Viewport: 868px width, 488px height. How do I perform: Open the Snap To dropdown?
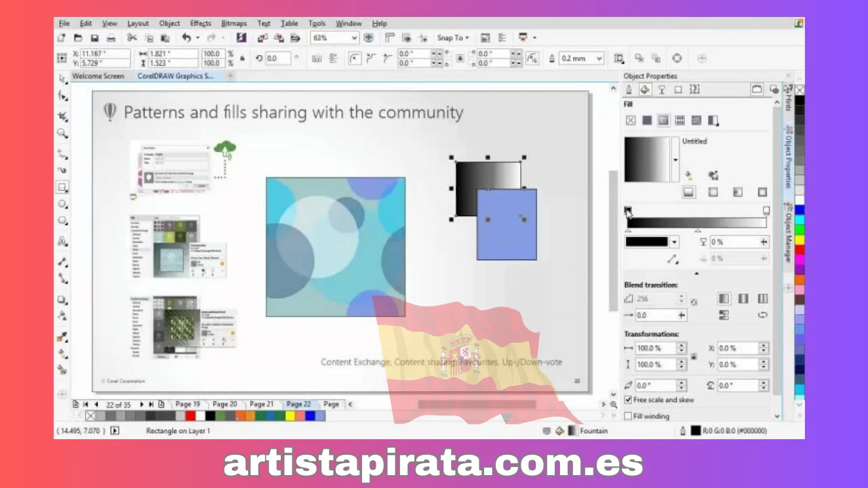(x=453, y=38)
